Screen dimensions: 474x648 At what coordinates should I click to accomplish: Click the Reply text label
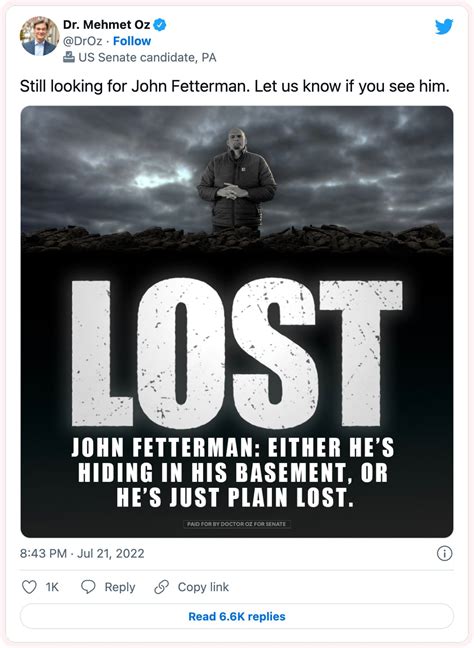tap(120, 587)
